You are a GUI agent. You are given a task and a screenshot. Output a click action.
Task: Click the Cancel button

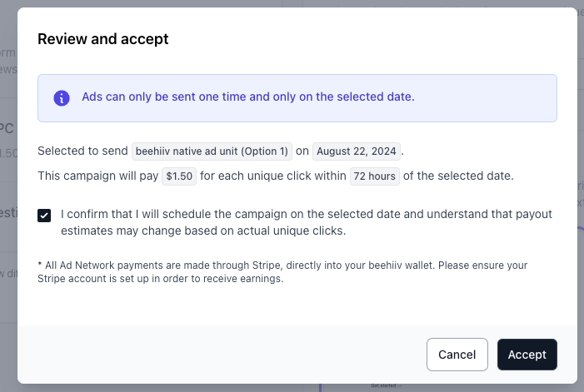(x=457, y=355)
